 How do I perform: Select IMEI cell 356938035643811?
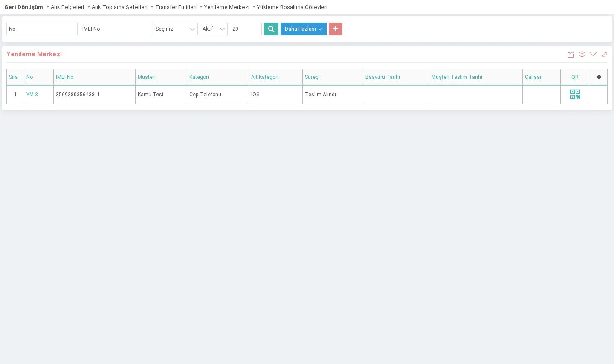coord(94,95)
